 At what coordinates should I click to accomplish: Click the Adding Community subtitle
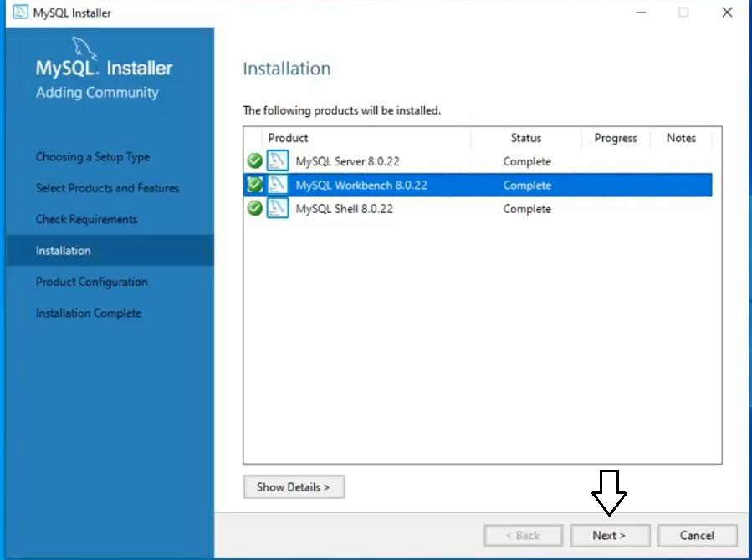(97, 93)
